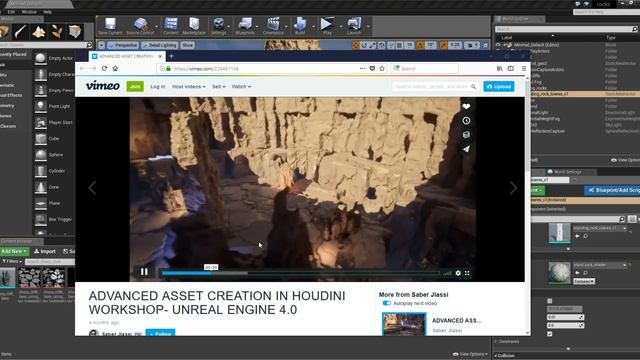Adjust the Vimeo volume bars
The width and height of the screenshot is (640, 360).
click(447, 273)
